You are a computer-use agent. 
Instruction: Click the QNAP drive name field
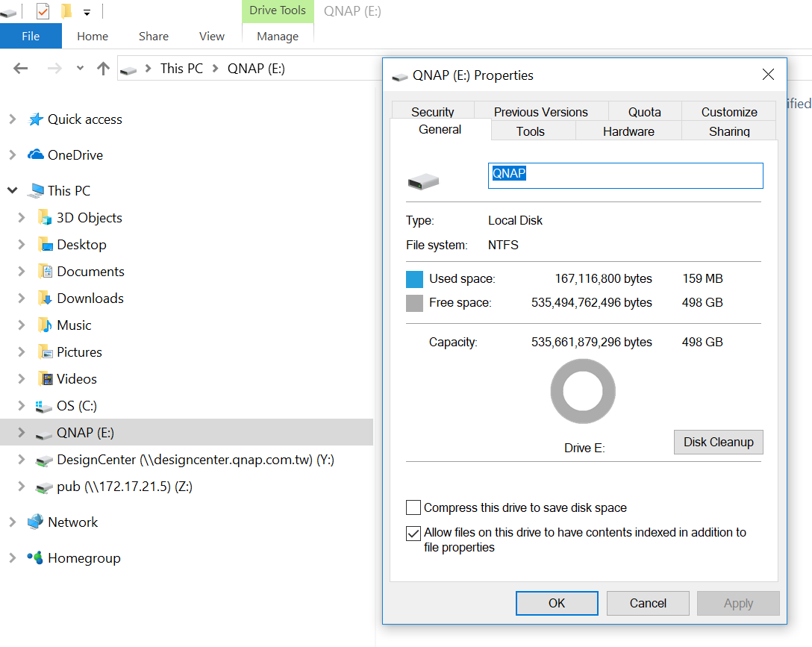pos(625,176)
